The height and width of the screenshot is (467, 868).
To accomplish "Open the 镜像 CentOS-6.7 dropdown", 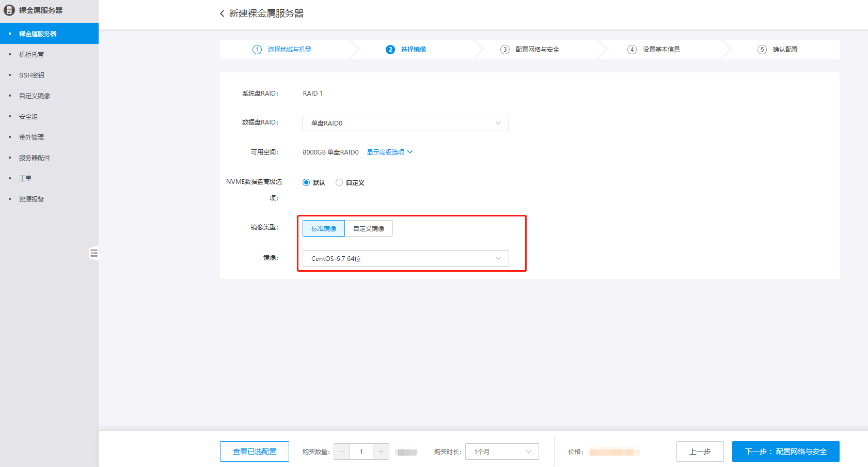I will click(406, 258).
